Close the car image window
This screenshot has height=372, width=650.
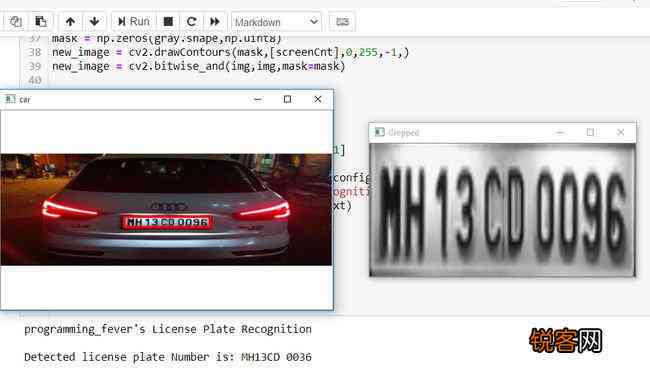tap(318, 100)
